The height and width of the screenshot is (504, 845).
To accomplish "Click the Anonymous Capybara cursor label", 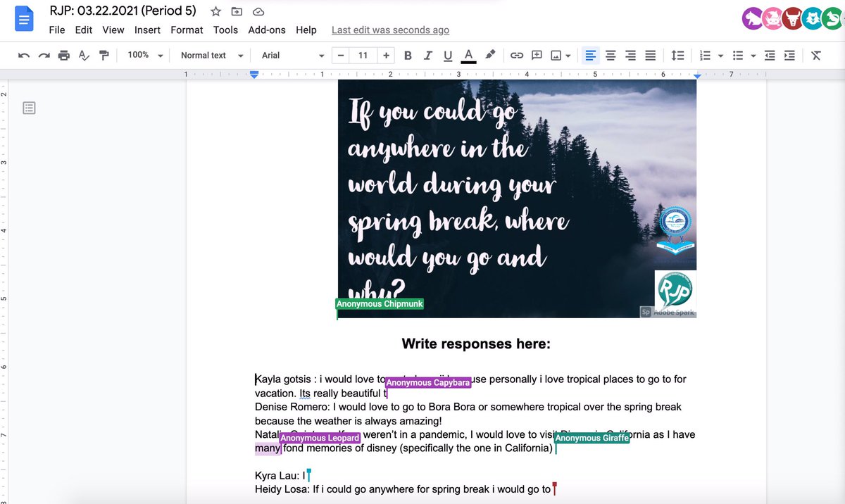I will pyautogui.click(x=427, y=383).
